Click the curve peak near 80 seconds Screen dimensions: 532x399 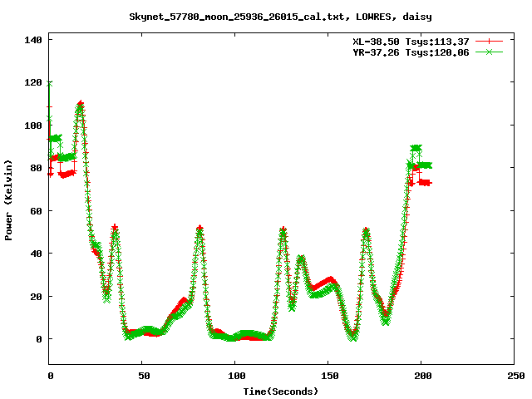click(199, 228)
